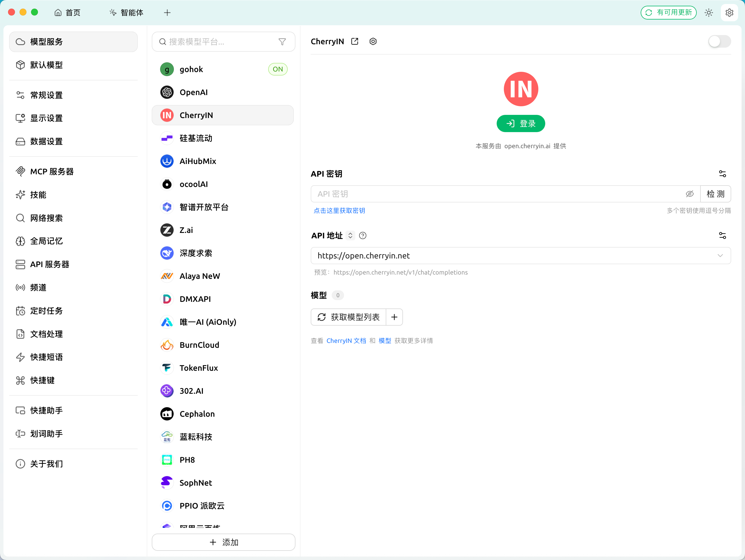Open the 模型 details link
The height and width of the screenshot is (560, 745).
[x=385, y=341]
